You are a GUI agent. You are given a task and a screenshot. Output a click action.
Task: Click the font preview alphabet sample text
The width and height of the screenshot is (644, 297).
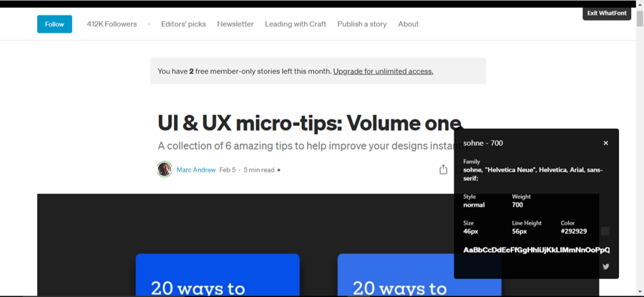click(536, 250)
